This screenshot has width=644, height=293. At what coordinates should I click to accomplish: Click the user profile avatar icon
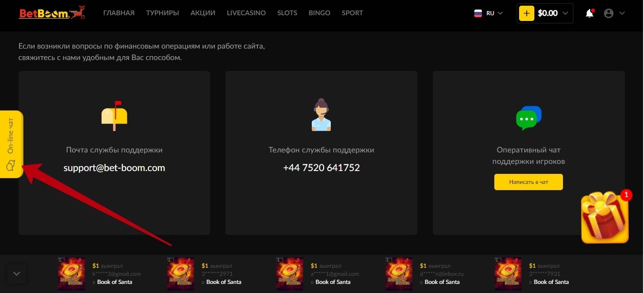(608, 13)
